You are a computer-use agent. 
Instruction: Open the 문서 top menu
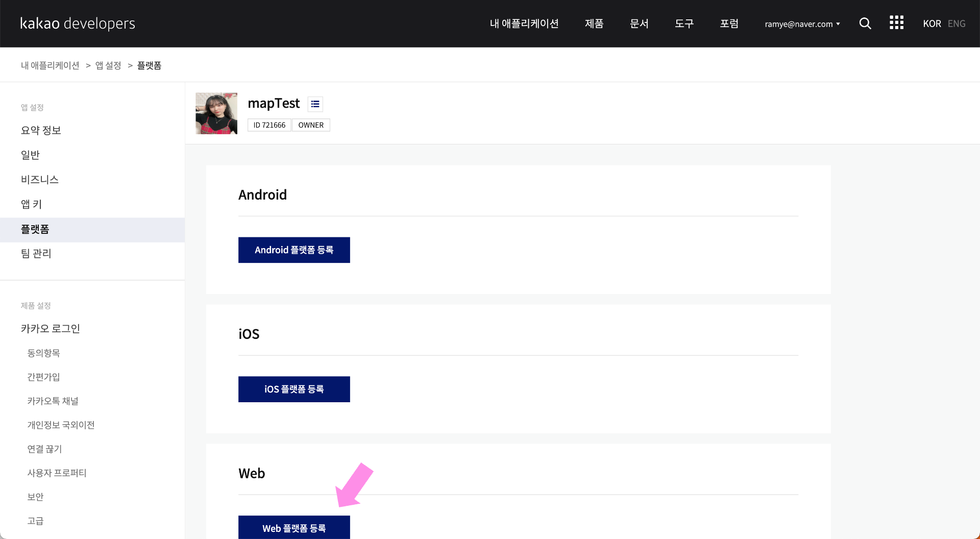pos(639,23)
